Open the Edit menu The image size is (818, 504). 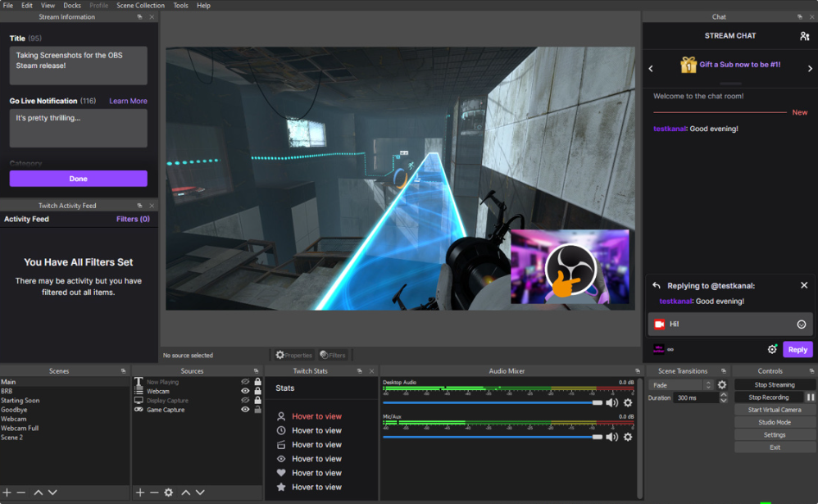[x=26, y=5]
